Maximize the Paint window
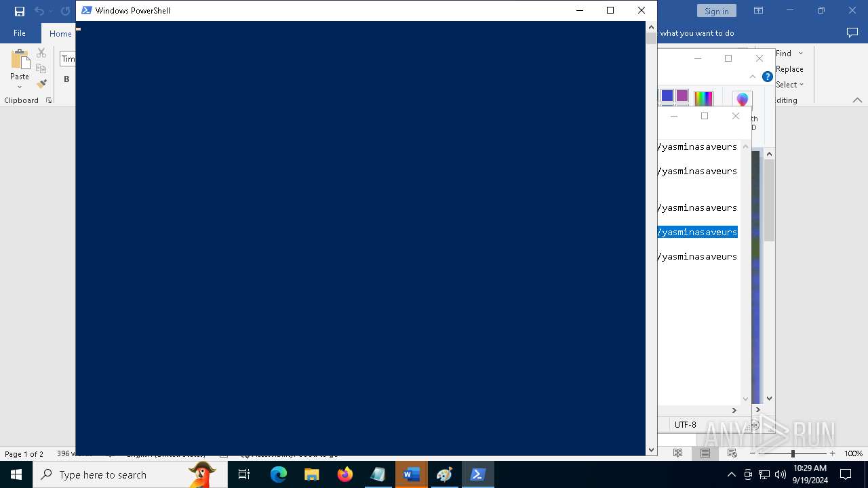This screenshot has width=868, height=488. click(728, 58)
